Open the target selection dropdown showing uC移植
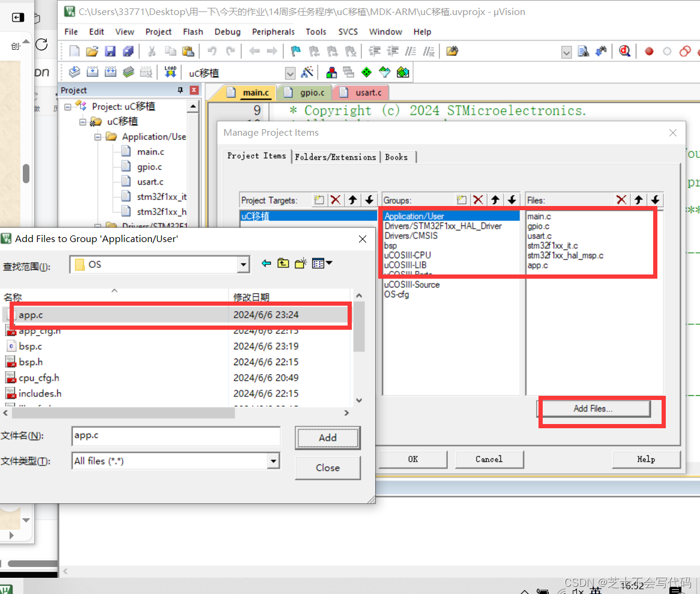 pos(290,73)
